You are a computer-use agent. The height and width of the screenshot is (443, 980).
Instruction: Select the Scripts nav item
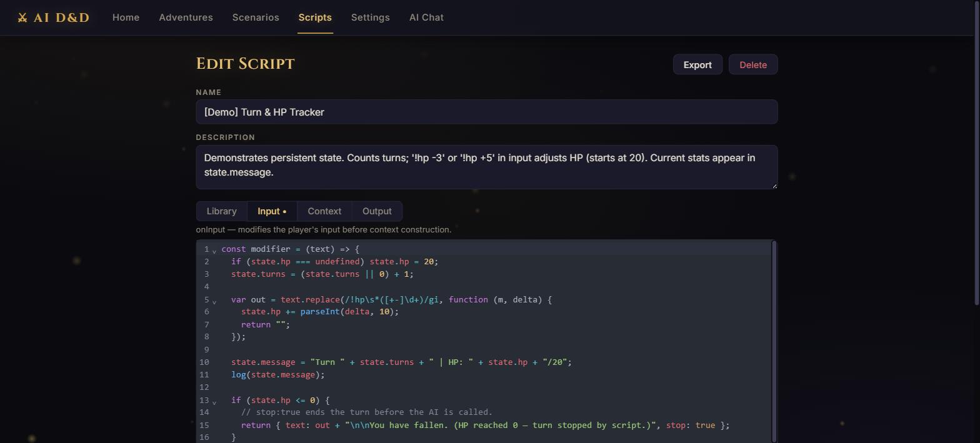(x=315, y=17)
